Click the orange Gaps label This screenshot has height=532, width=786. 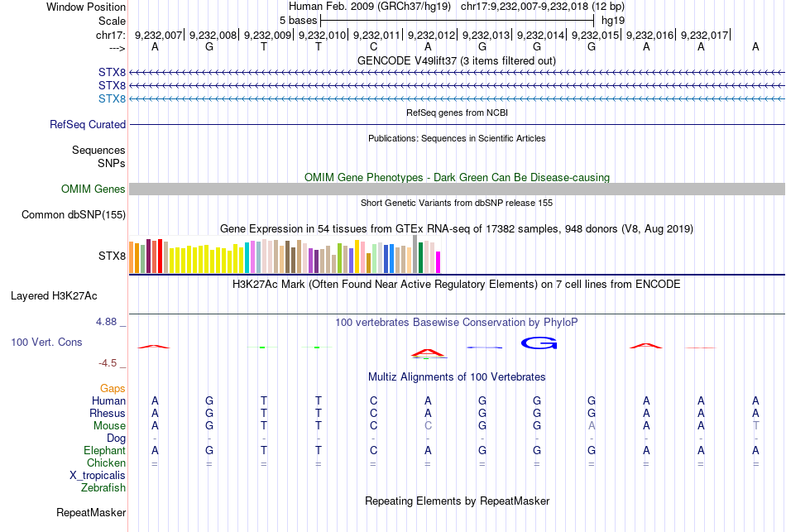pyautogui.click(x=113, y=389)
